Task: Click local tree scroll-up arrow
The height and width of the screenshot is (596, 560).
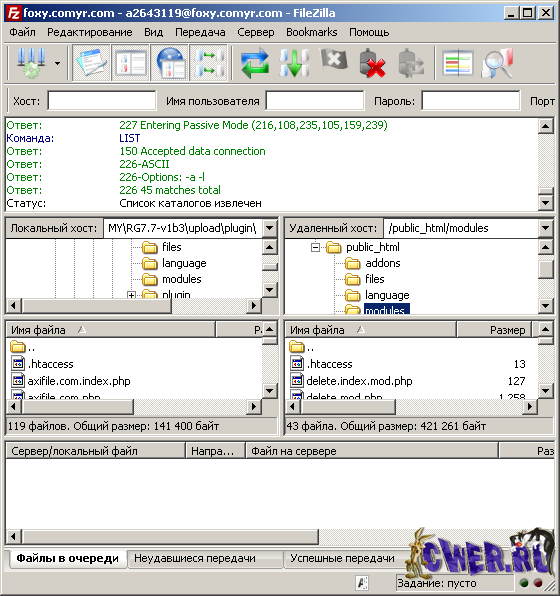Action: [x=270, y=247]
